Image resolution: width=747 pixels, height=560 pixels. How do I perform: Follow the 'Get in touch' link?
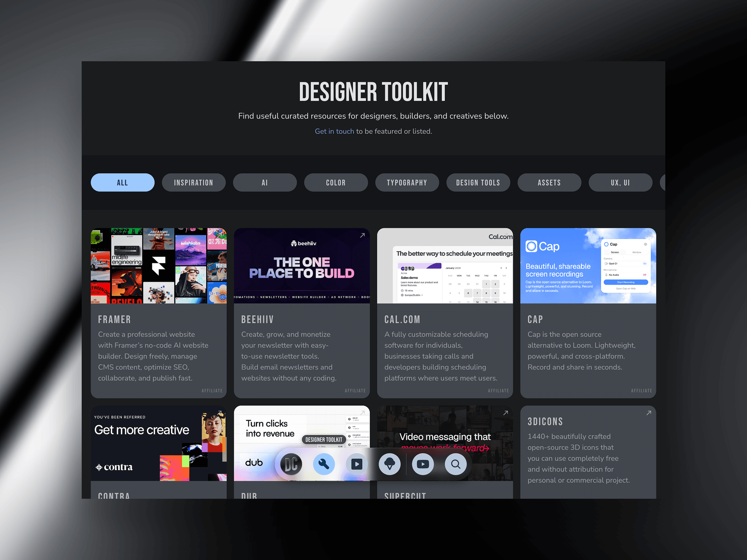[334, 131]
